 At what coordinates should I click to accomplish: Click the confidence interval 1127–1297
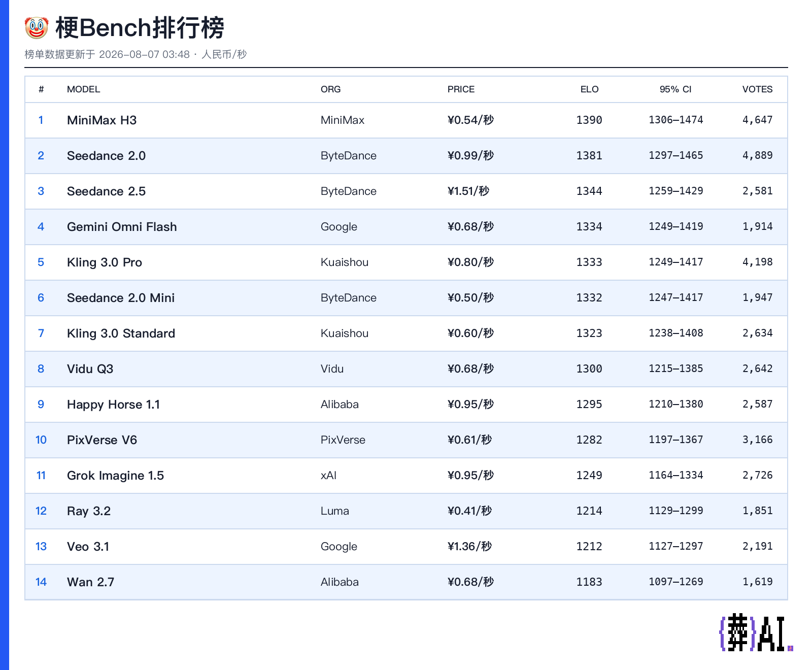(676, 547)
